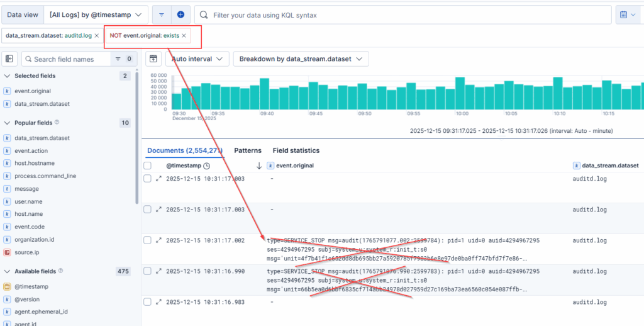The image size is (644, 326).
Task: Select the first log row checkbox
Action: [147, 179]
